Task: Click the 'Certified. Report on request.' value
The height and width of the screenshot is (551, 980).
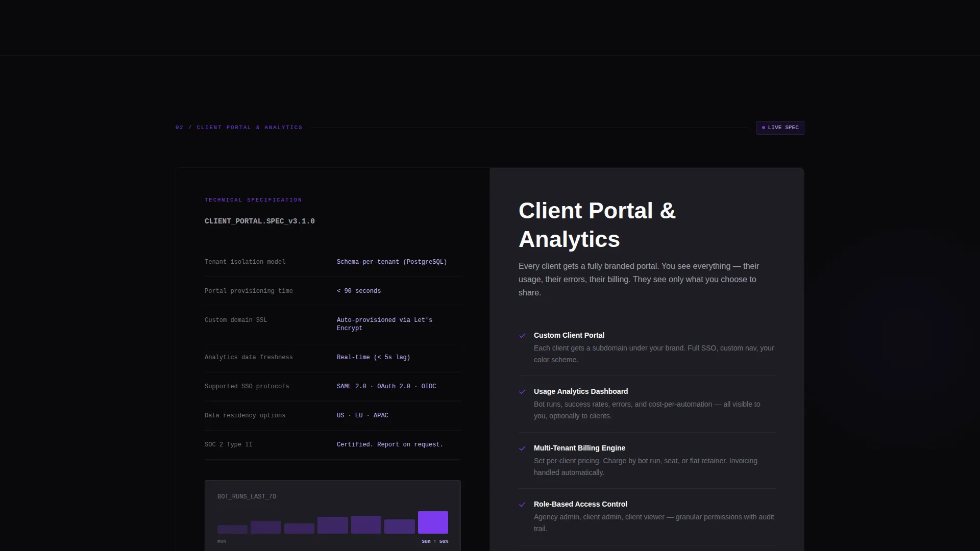Action: pyautogui.click(x=390, y=444)
